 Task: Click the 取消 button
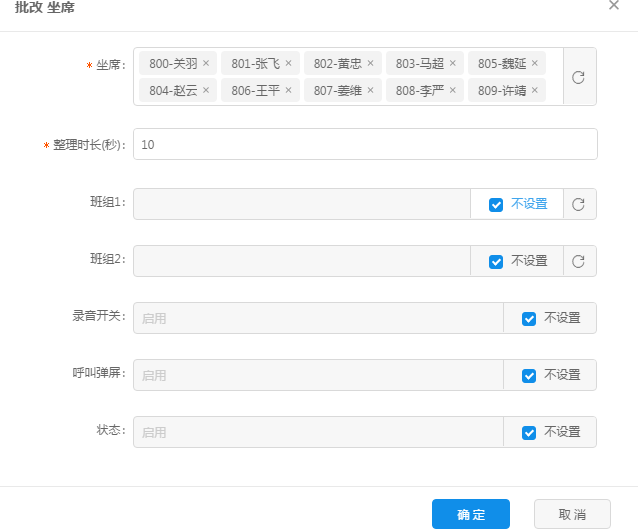tap(572, 514)
